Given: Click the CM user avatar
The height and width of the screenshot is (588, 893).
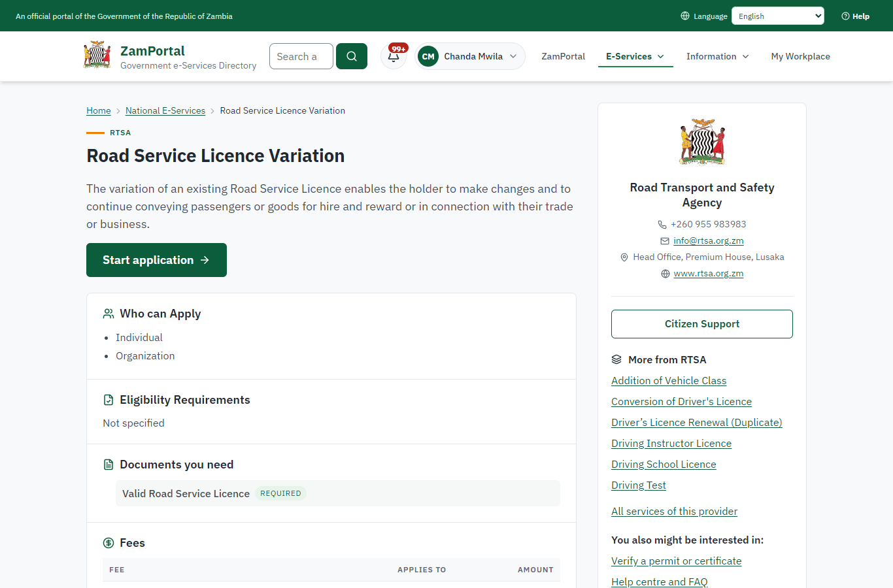Looking at the screenshot, I should pos(428,56).
